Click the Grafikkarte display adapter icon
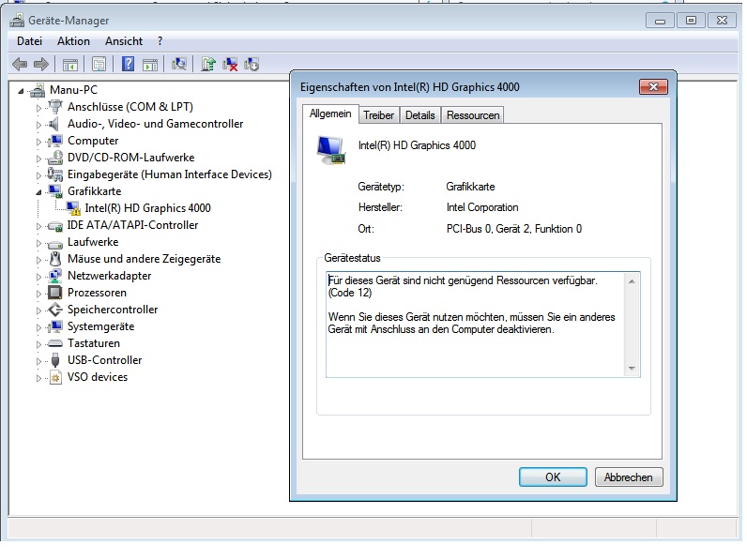This screenshot has height=560, width=747. [55, 191]
